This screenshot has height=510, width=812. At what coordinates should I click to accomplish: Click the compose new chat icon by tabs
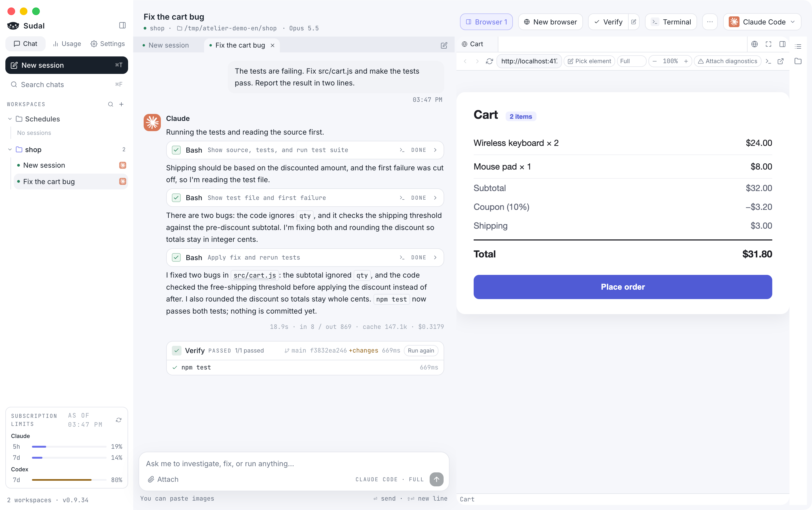[x=444, y=45]
